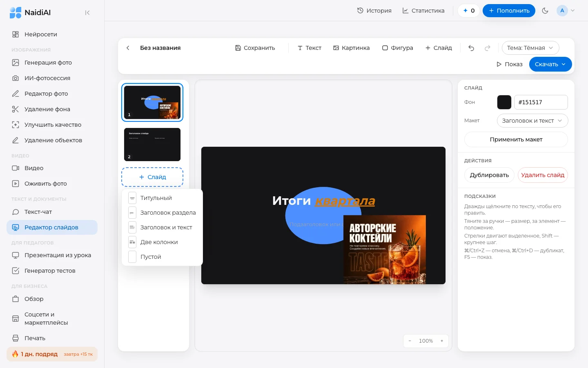
Task: Open the Статистика page
Action: [x=423, y=11]
